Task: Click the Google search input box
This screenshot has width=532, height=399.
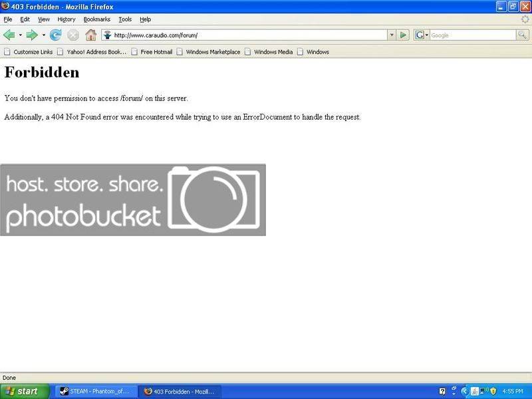Action: [x=473, y=35]
